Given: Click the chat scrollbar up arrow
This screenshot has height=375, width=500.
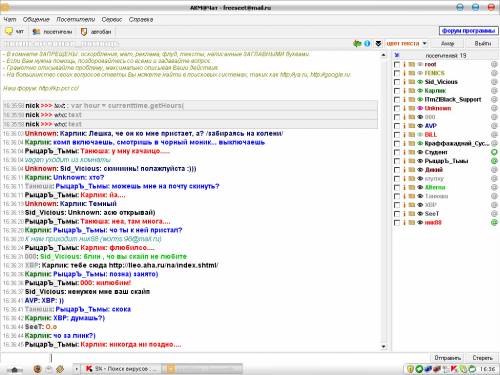Looking at the screenshot, I should click(383, 55).
